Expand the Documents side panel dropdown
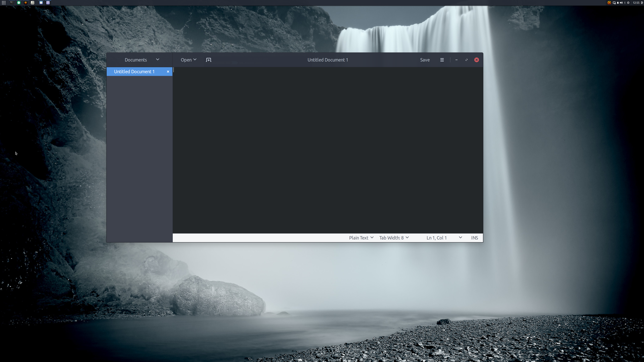 tap(142, 60)
